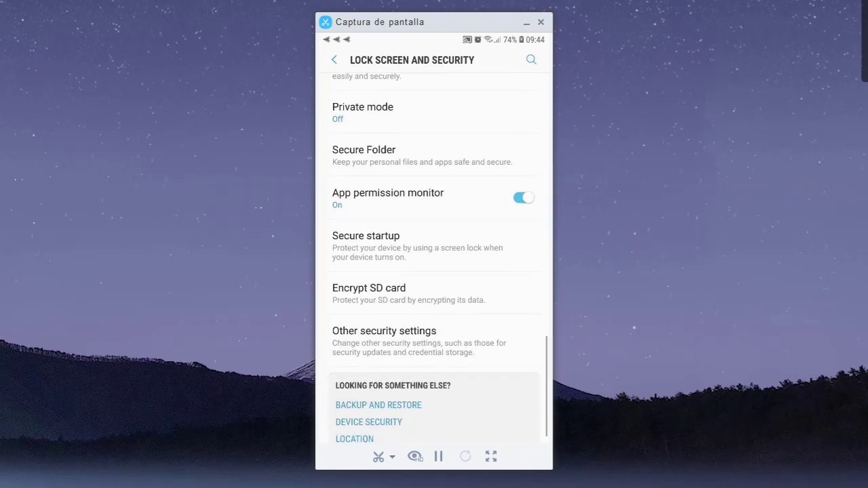Click the Lock Screen and Security title
868x488 pixels.
click(x=412, y=60)
